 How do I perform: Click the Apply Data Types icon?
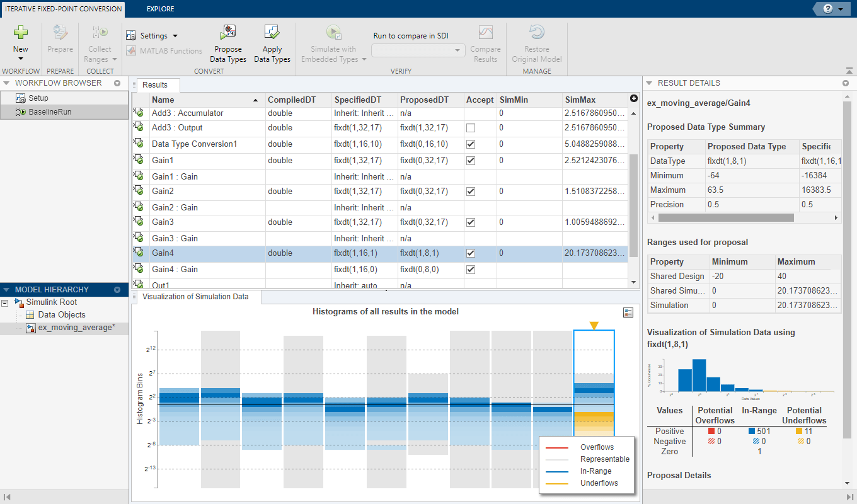click(x=272, y=33)
